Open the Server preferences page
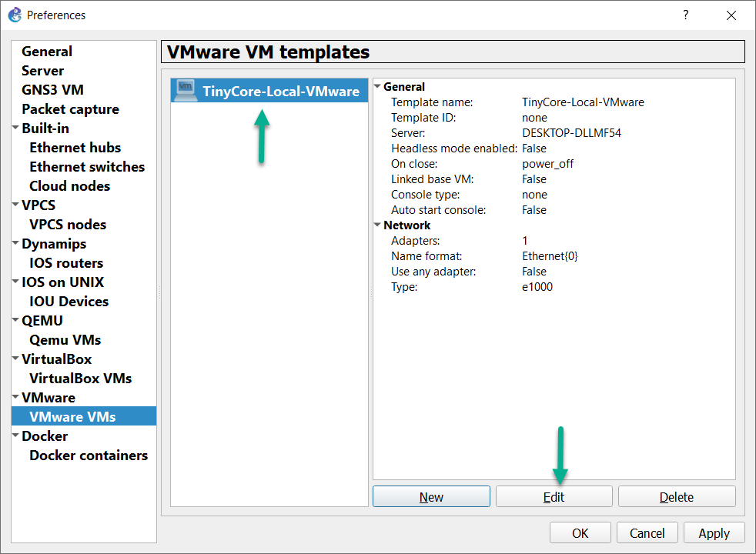The height and width of the screenshot is (554, 756). point(42,71)
